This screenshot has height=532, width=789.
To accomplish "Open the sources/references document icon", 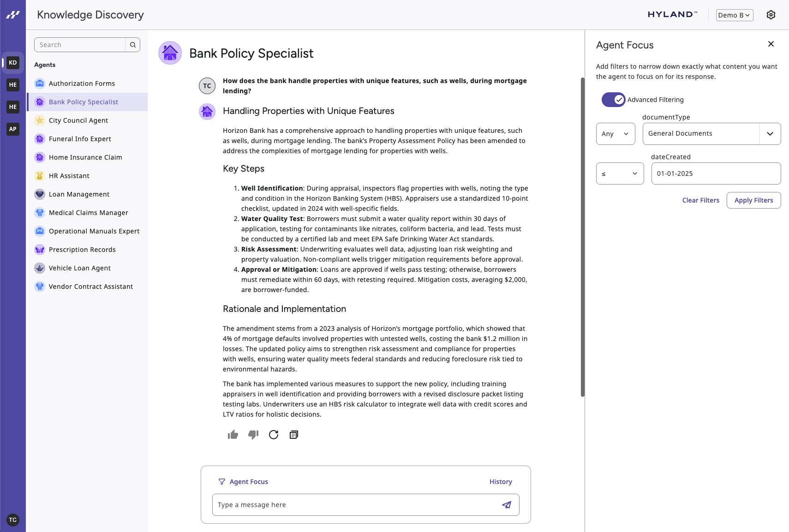I will 294,435.
